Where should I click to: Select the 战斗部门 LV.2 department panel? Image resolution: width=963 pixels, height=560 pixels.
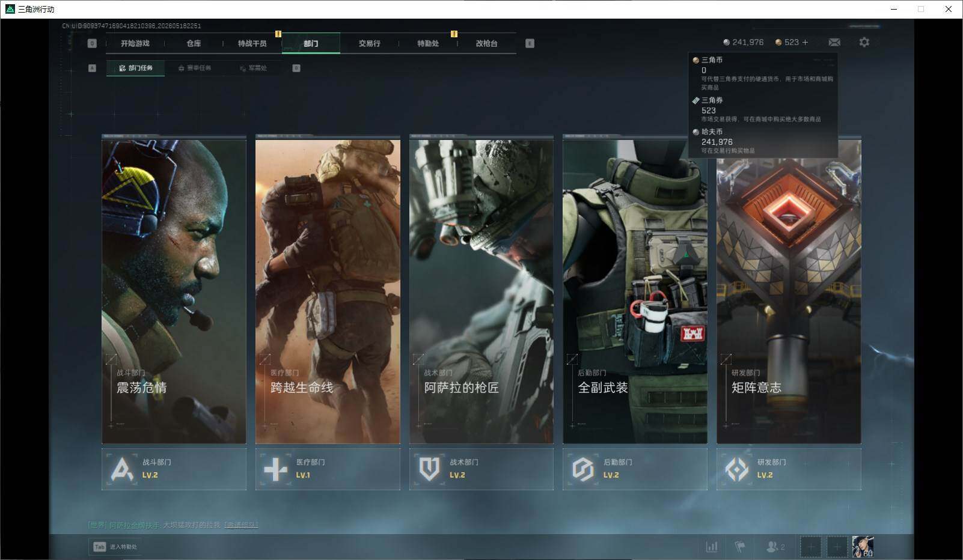174,469
